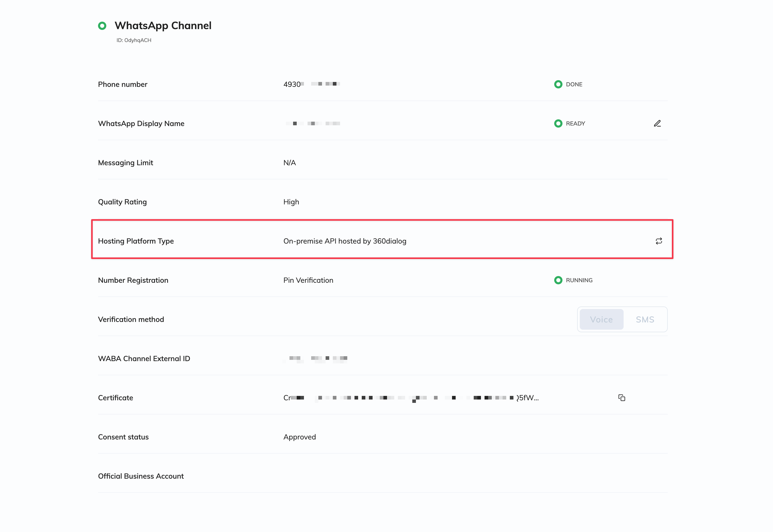Click the WhatsApp Channel title
The height and width of the screenshot is (532, 773).
[x=163, y=26]
